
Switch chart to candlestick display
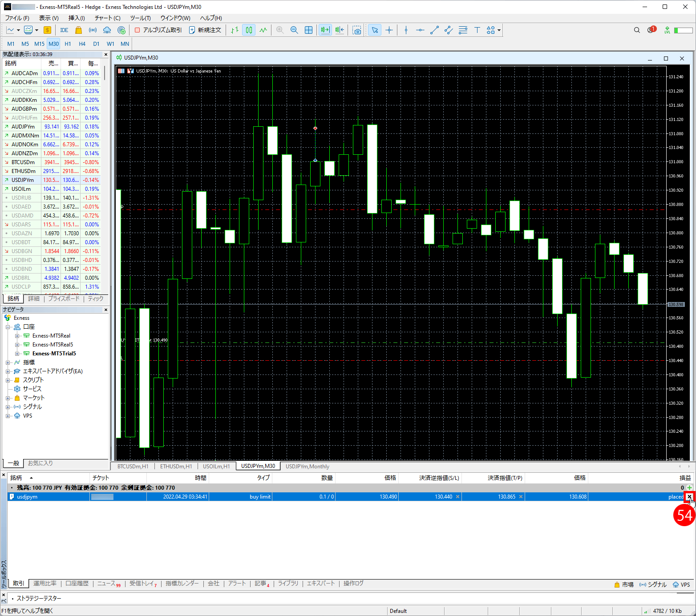[249, 30]
